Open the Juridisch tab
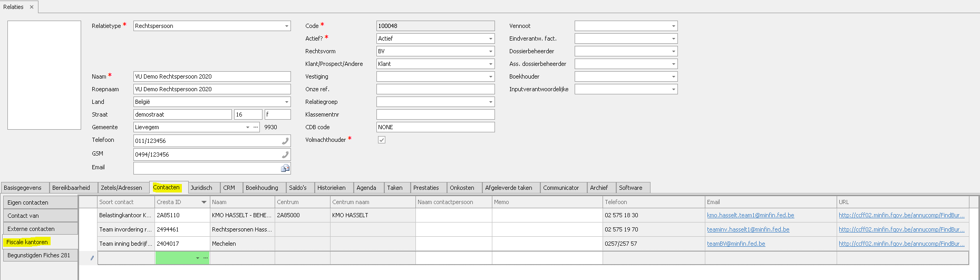Viewport: 980px width, 280px height. pos(201,188)
